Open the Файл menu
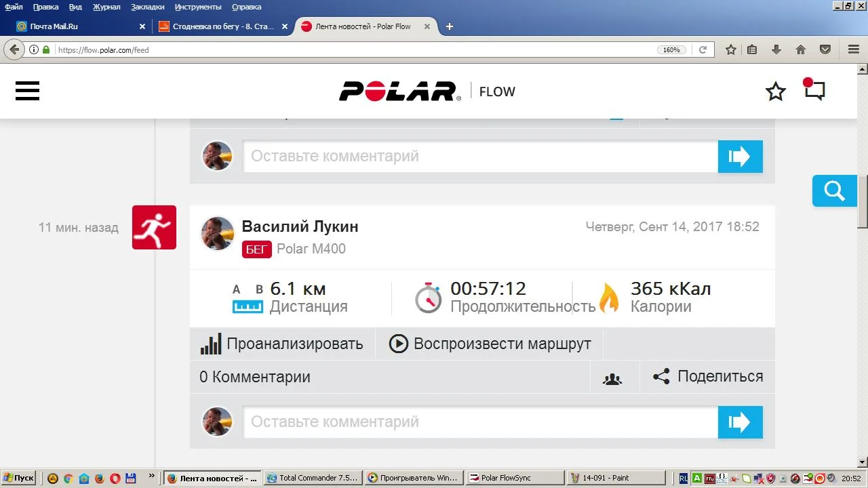This screenshot has width=868, height=488. click(14, 7)
